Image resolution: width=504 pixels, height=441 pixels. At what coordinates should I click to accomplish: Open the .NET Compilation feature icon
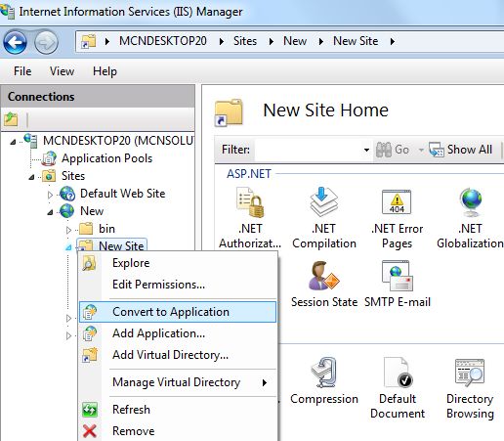point(323,202)
